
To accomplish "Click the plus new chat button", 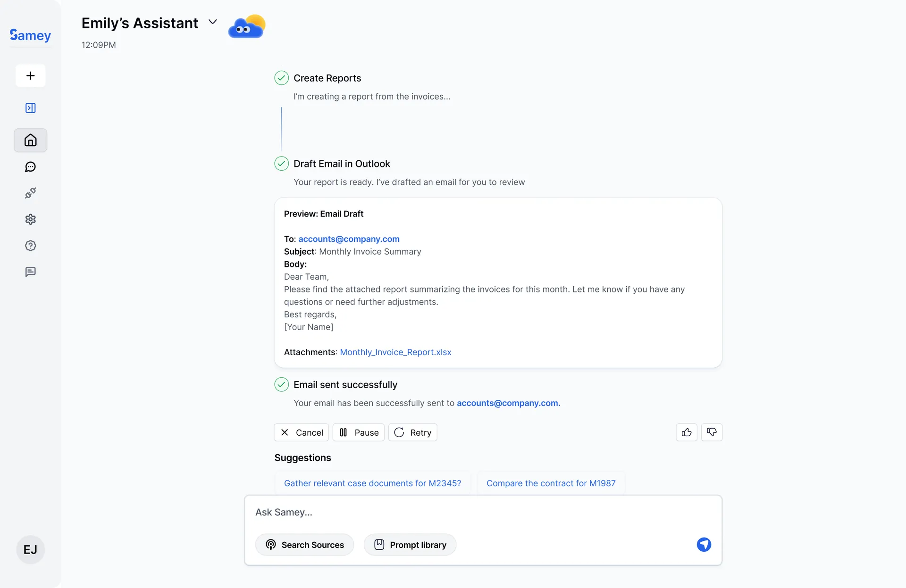I will pos(31,75).
